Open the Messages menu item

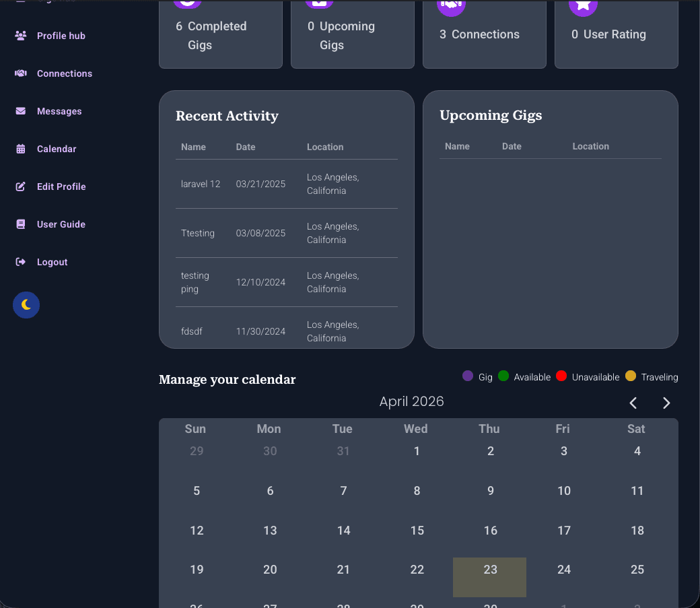coord(59,111)
